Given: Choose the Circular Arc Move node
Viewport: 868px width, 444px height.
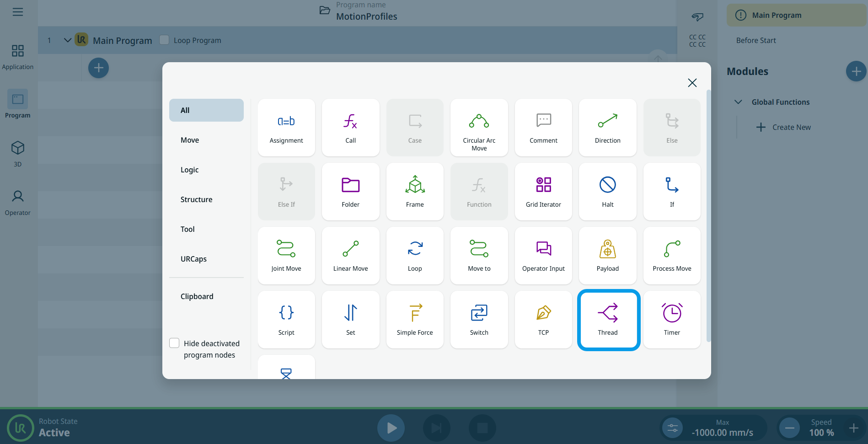Looking at the screenshot, I should [x=479, y=128].
